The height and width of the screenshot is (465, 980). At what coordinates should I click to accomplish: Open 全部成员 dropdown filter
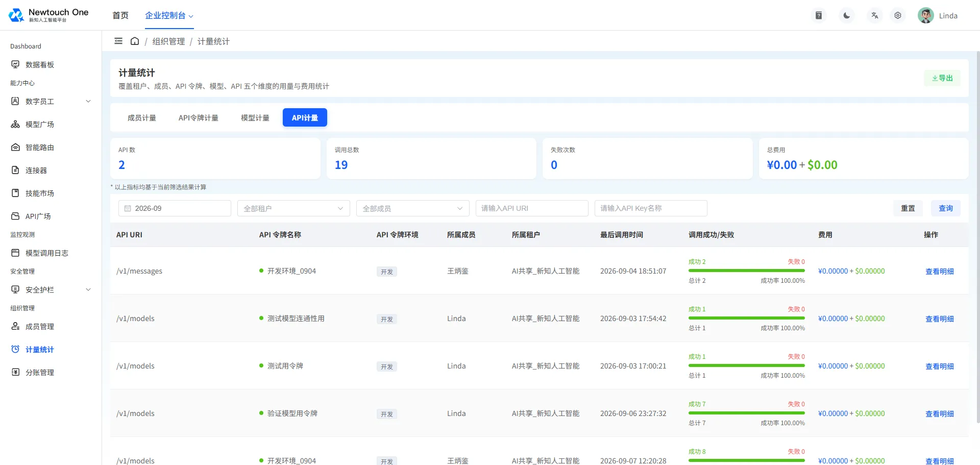pos(412,208)
